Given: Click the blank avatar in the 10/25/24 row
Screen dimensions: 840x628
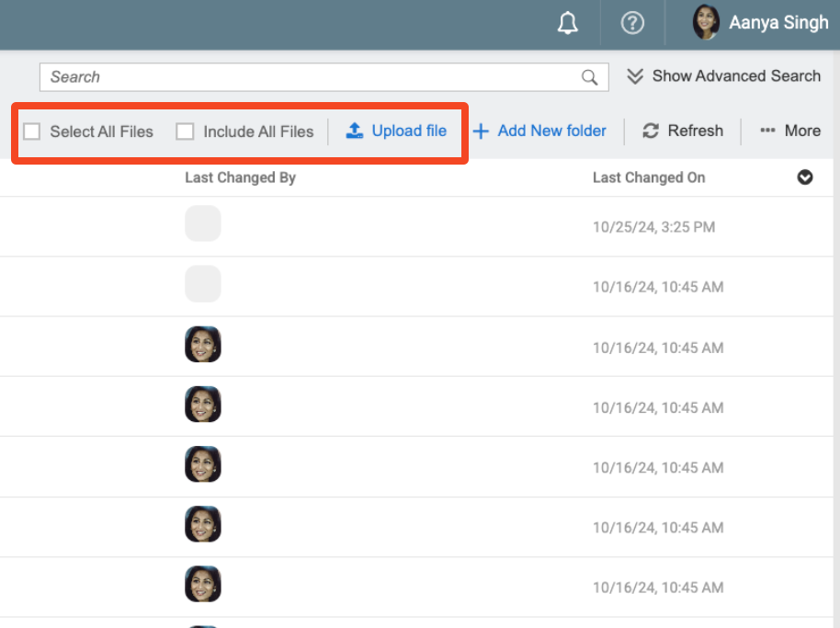Looking at the screenshot, I should click(x=203, y=223).
